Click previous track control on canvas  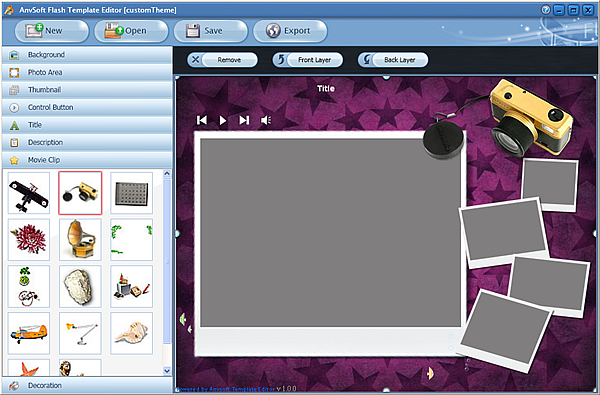pos(202,120)
